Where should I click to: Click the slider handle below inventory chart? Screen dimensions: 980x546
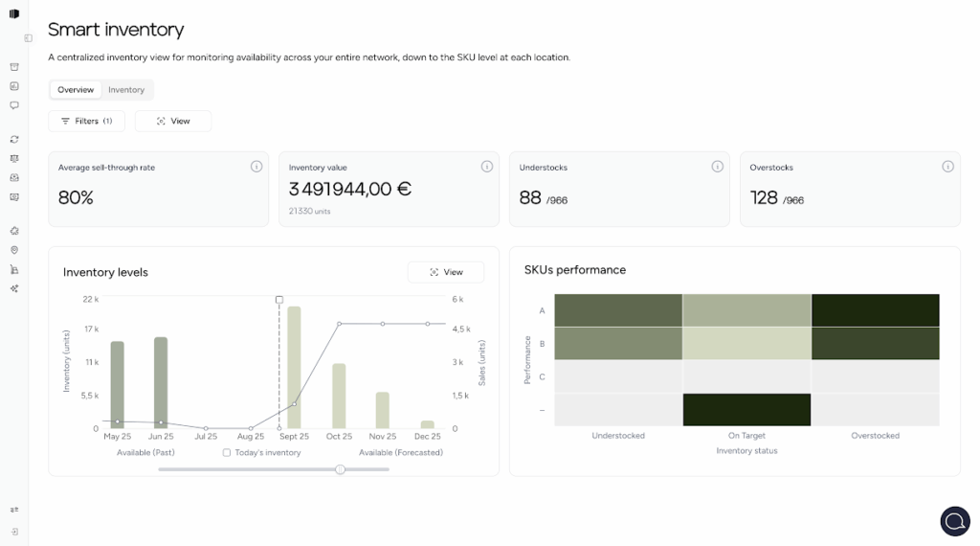pos(340,469)
